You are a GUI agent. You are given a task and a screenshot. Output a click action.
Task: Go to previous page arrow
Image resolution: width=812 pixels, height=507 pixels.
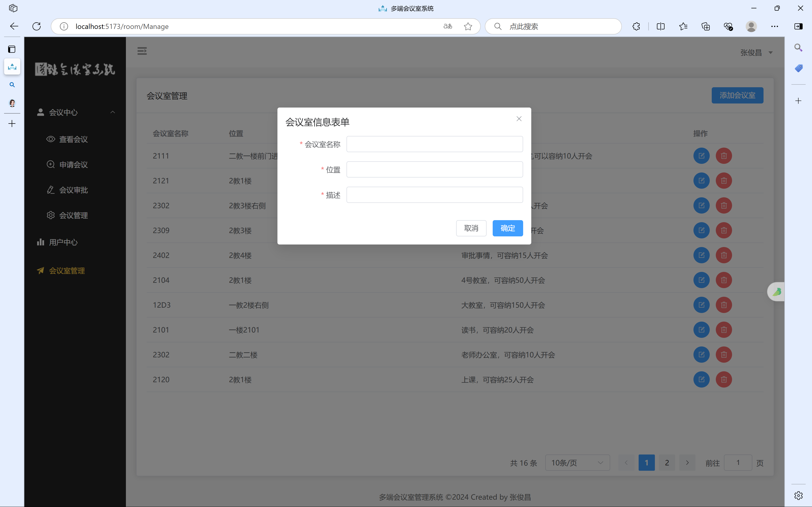626,463
